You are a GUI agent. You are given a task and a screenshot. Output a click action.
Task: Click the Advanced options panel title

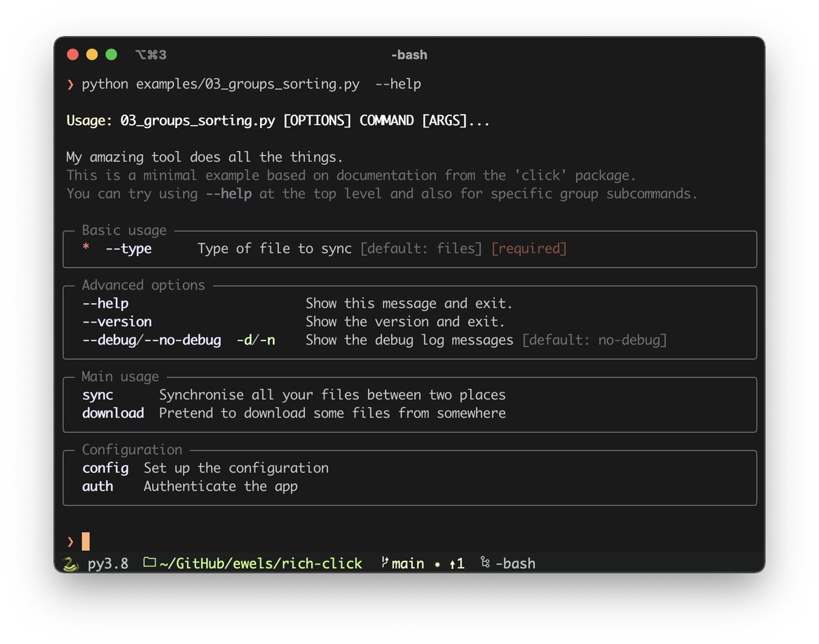[x=143, y=285]
